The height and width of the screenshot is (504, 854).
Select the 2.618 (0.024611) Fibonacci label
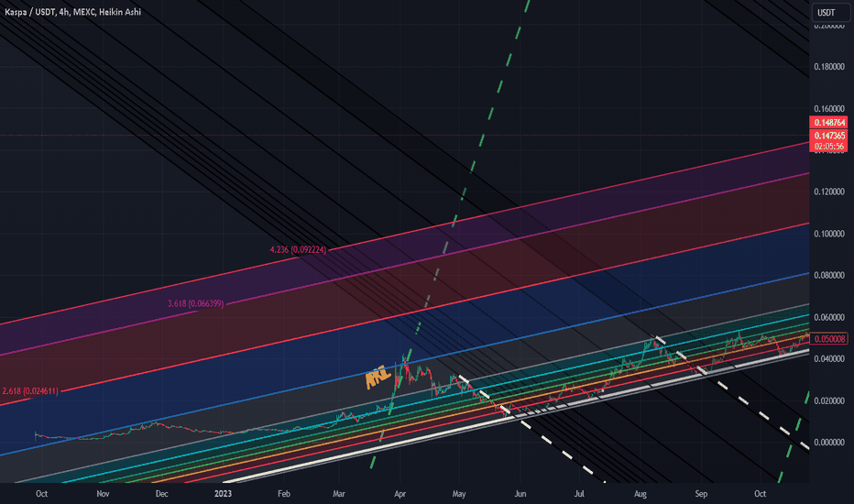(30, 391)
